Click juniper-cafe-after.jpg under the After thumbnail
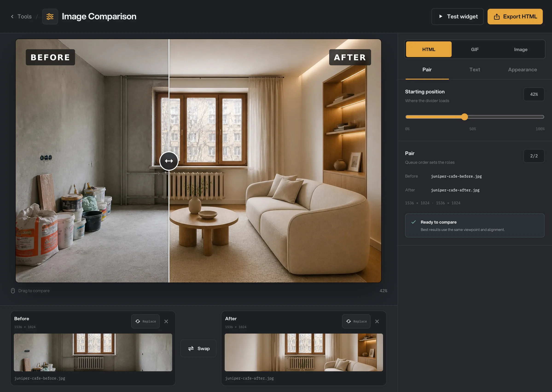This screenshot has width=552, height=392. pyautogui.click(x=249, y=378)
